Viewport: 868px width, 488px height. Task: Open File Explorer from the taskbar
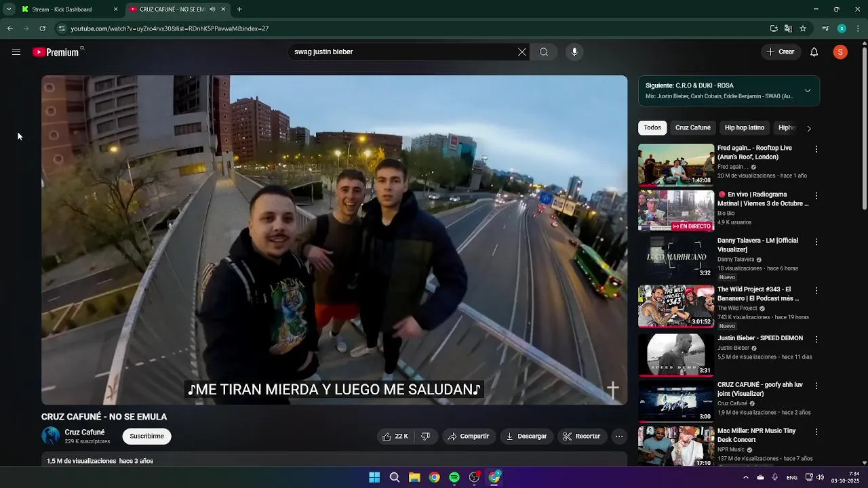click(414, 477)
